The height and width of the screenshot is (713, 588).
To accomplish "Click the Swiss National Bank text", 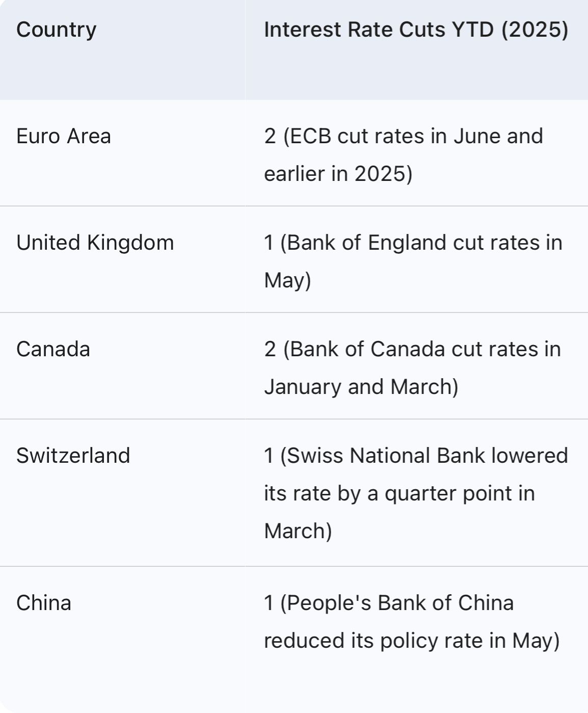I will [x=386, y=456].
